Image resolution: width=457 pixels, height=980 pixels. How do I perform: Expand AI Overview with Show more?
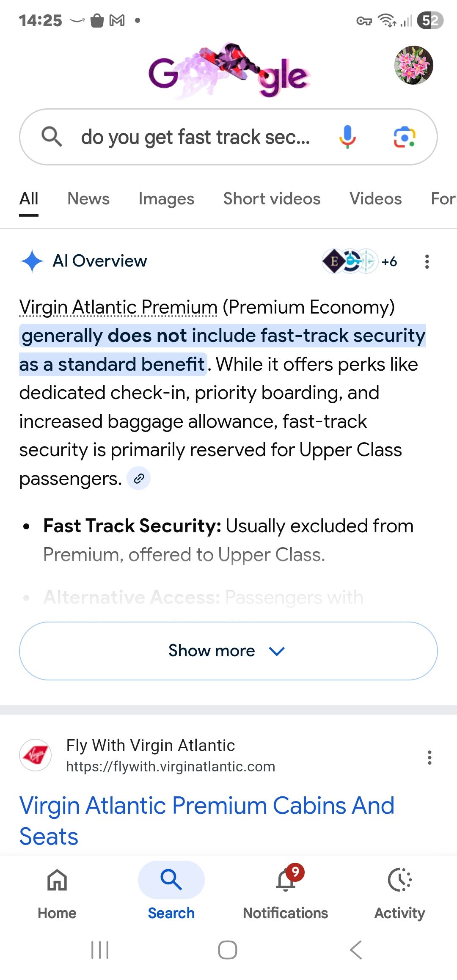(228, 651)
